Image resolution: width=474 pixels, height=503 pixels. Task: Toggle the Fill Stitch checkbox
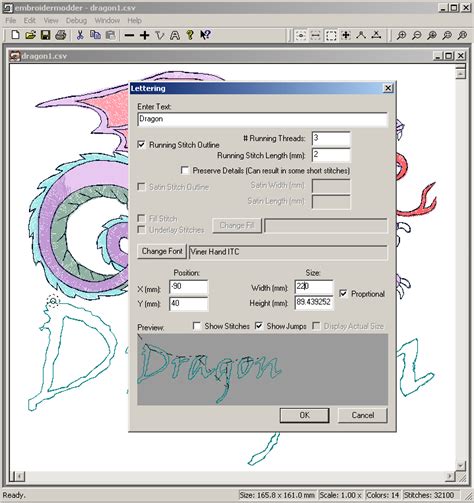point(141,218)
